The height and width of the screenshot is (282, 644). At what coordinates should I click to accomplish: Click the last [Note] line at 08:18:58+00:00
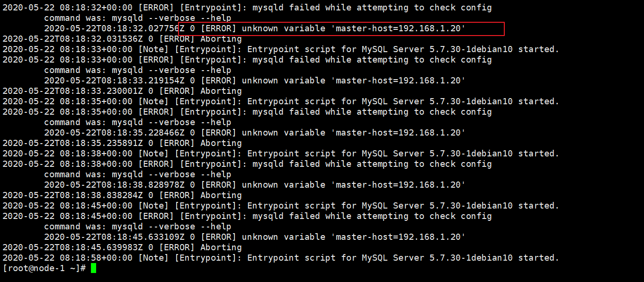tap(281, 258)
